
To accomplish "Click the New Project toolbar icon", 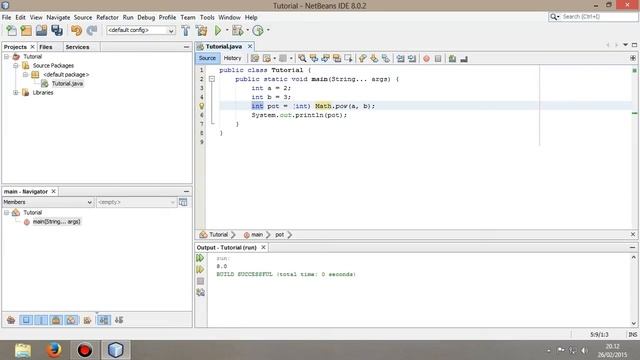I will (26, 30).
